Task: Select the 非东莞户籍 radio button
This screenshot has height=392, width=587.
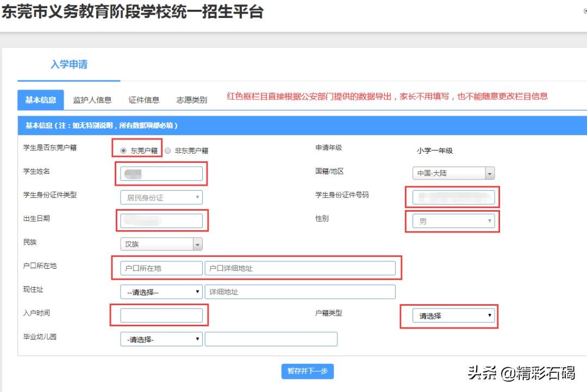Action: (x=168, y=151)
